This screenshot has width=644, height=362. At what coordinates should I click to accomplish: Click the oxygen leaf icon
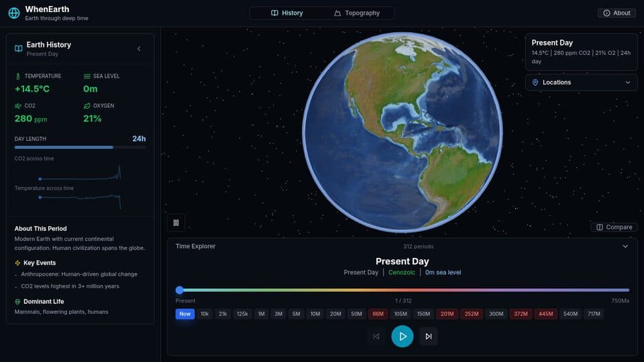coord(87,106)
